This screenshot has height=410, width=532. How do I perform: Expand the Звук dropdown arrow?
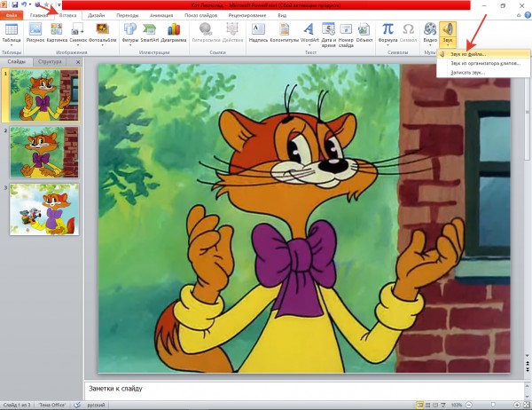448,45
